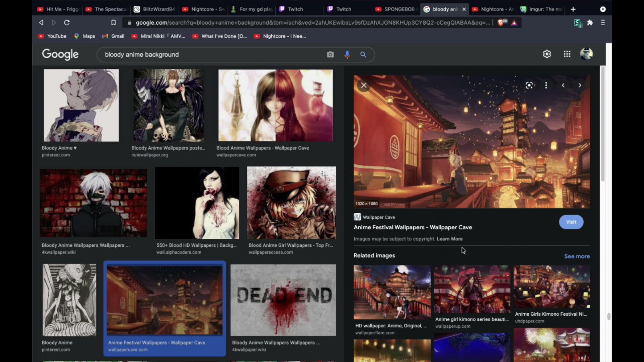Image resolution: width=644 pixels, height=362 pixels.
Task: Open the Google account avatar
Action: pos(586,54)
